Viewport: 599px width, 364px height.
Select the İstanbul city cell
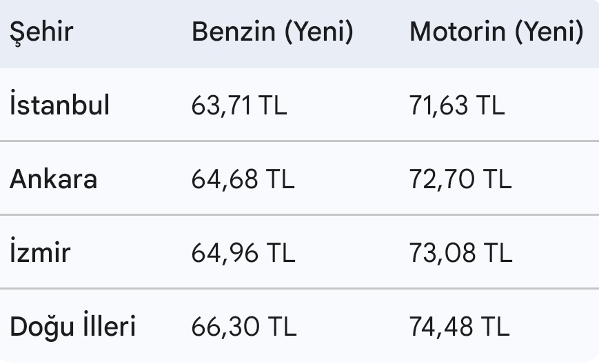point(59,105)
